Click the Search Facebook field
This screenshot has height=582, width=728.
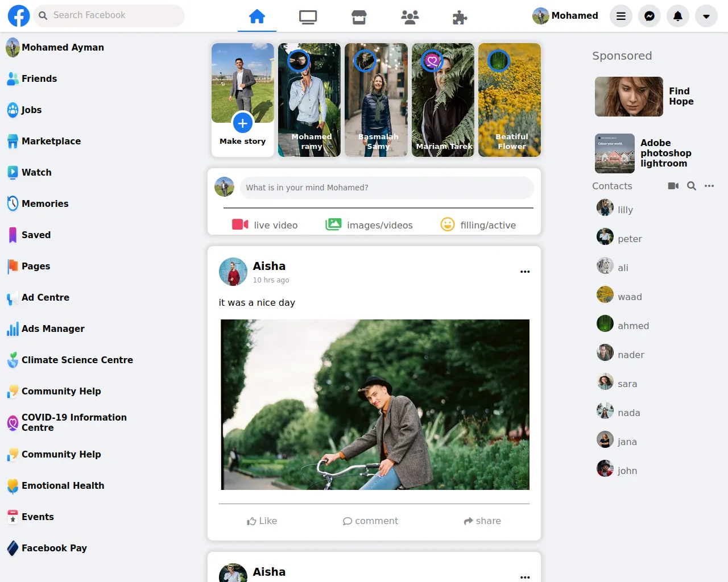pyautogui.click(x=109, y=16)
